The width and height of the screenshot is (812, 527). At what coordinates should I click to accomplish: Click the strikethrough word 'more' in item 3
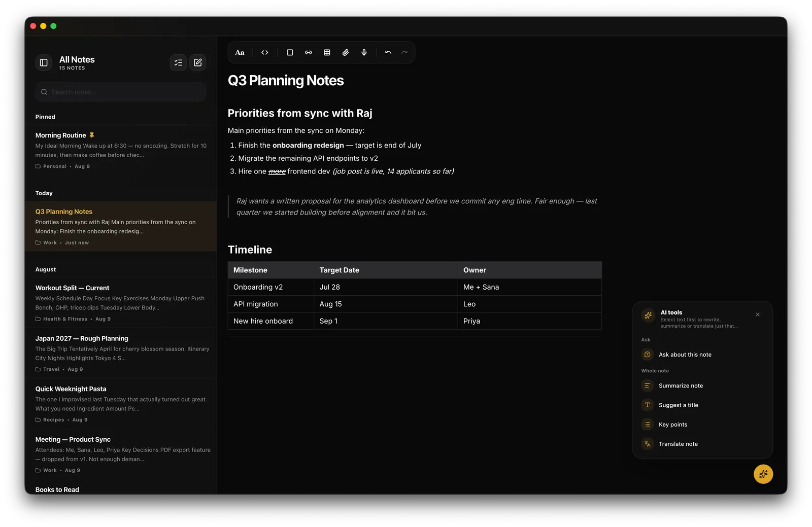[x=277, y=171]
